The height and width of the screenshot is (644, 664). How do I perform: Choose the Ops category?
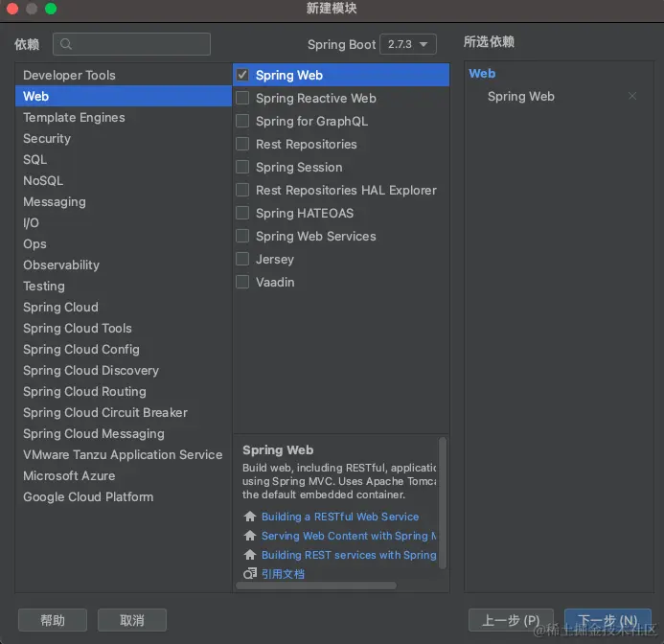124,244
